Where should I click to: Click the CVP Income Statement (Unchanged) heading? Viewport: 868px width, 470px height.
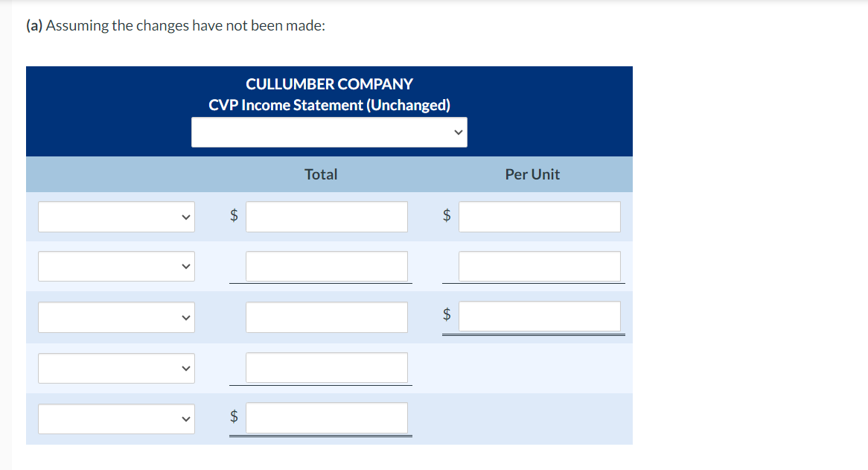[x=329, y=105]
